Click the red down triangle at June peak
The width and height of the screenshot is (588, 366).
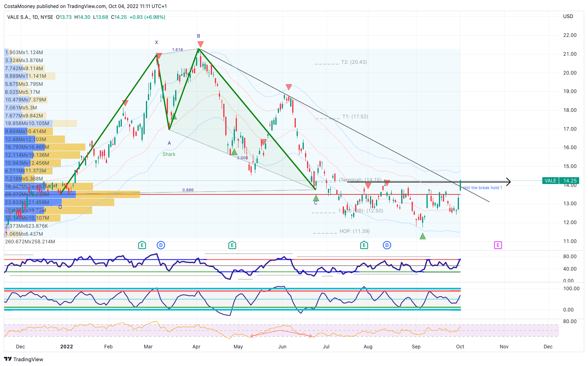[289, 87]
